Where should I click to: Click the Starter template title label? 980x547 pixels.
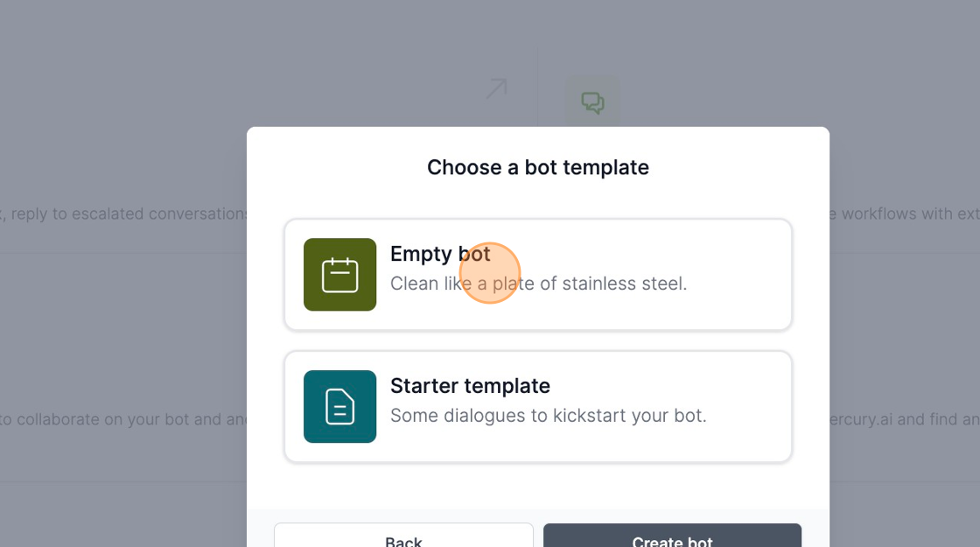(470, 385)
